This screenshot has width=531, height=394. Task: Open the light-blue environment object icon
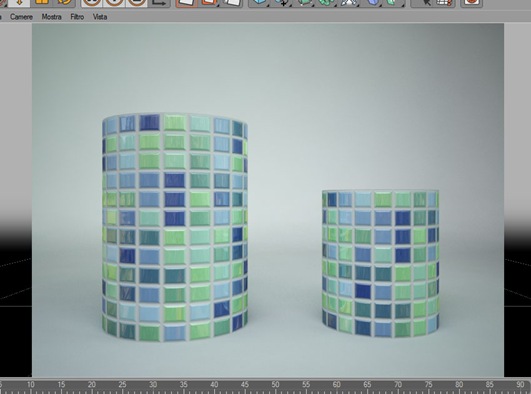tap(373, 3)
